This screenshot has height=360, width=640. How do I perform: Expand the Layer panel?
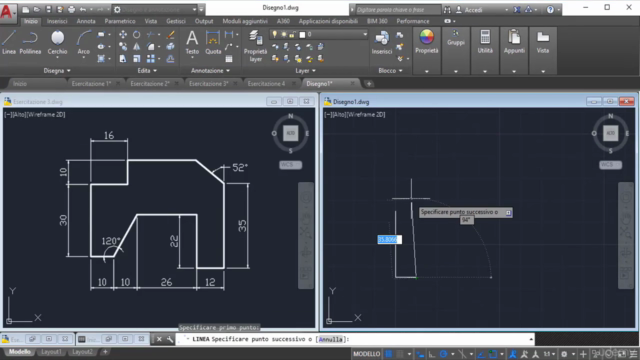click(x=305, y=71)
